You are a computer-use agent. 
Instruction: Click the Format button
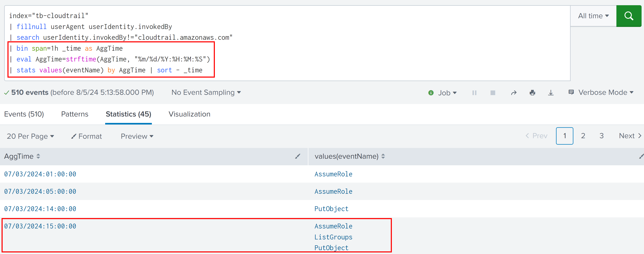(x=86, y=136)
